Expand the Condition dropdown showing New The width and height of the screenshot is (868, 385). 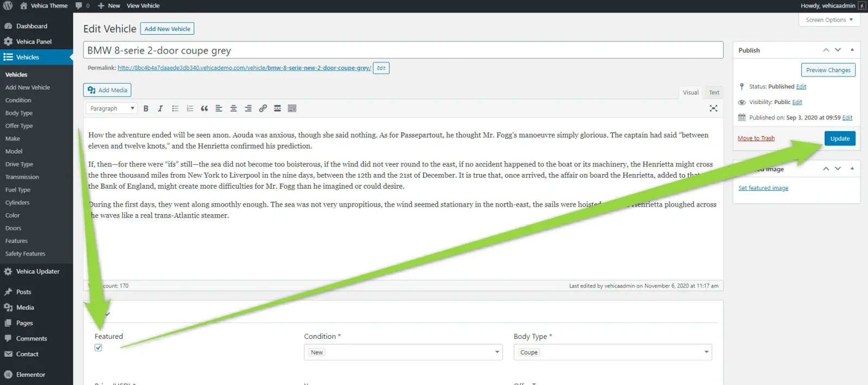[x=403, y=352]
